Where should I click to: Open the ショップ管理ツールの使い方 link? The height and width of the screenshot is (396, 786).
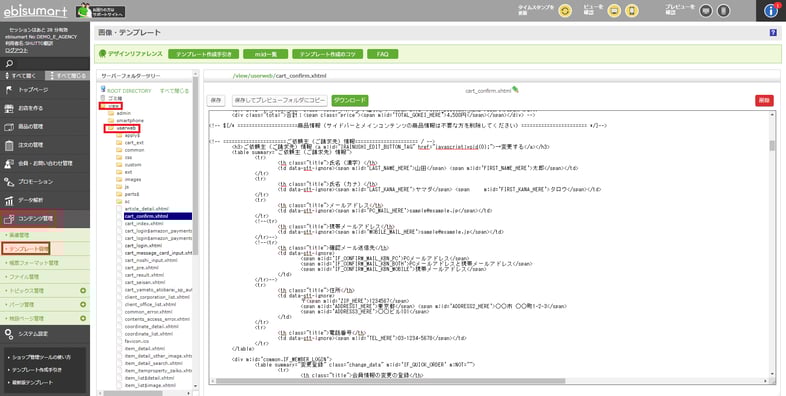coord(41,357)
